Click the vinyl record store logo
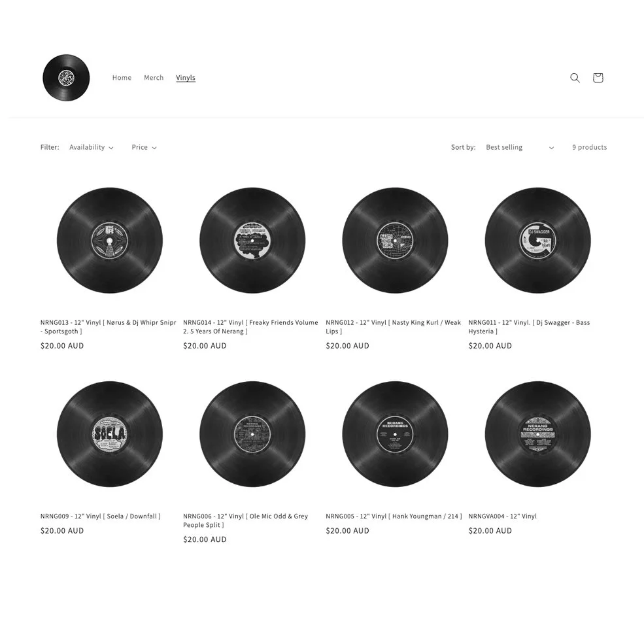 click(x=66, y=78)
